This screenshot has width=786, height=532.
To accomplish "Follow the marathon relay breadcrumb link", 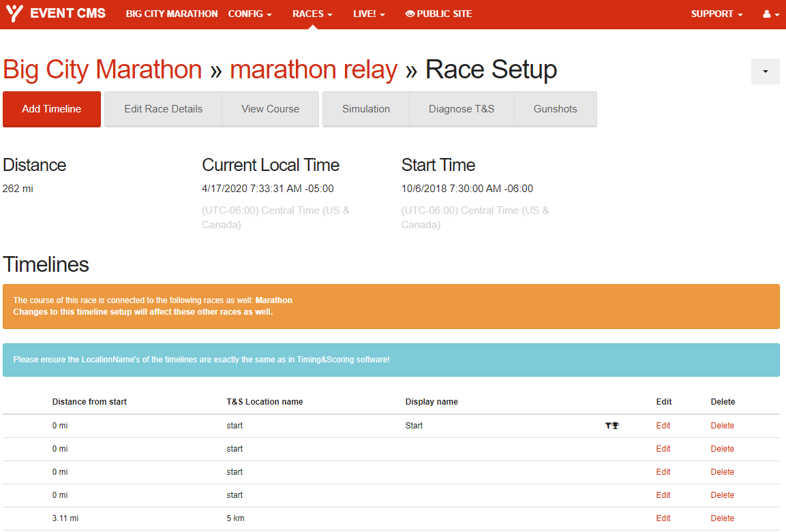I will [314, 70].
